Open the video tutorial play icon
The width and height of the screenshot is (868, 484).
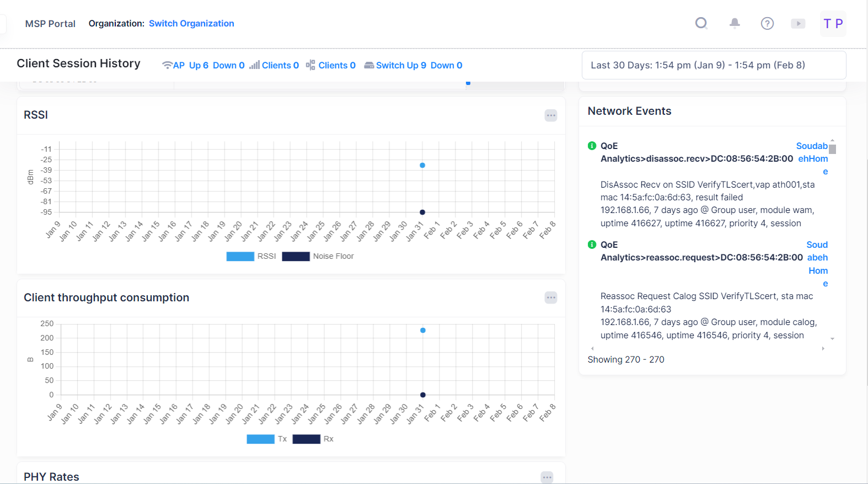pyautogui.click(x=798, y=23)
